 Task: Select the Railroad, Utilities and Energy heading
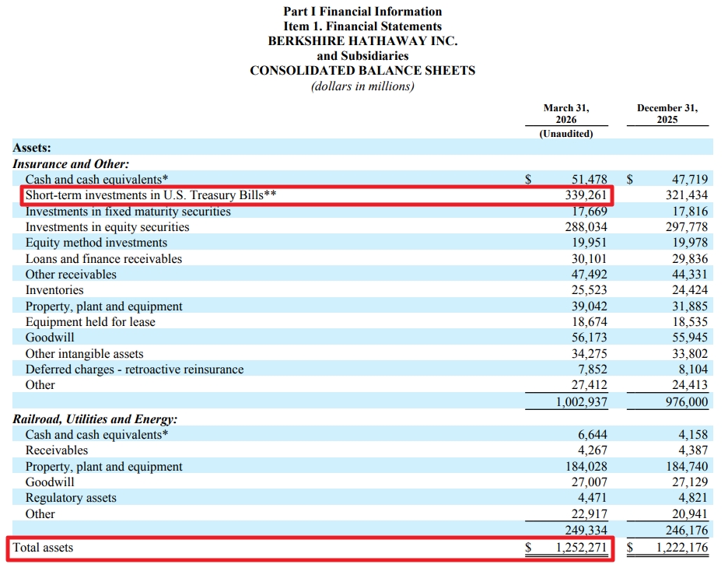[95, 419]
